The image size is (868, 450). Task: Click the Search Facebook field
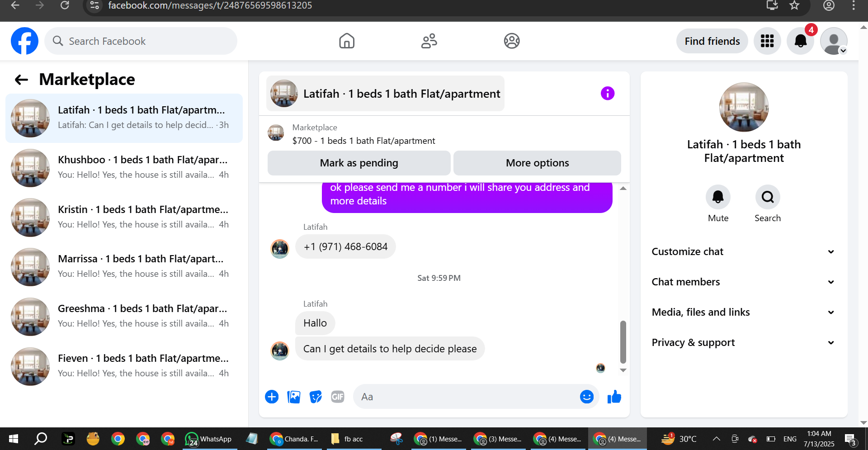pyautogui.click(x=141, y=41)
